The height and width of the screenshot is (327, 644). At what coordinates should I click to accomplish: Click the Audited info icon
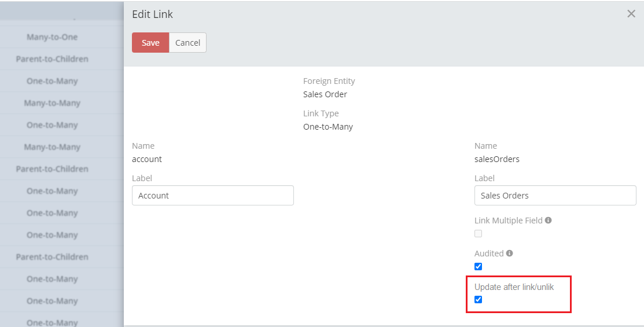click(509, 253)
